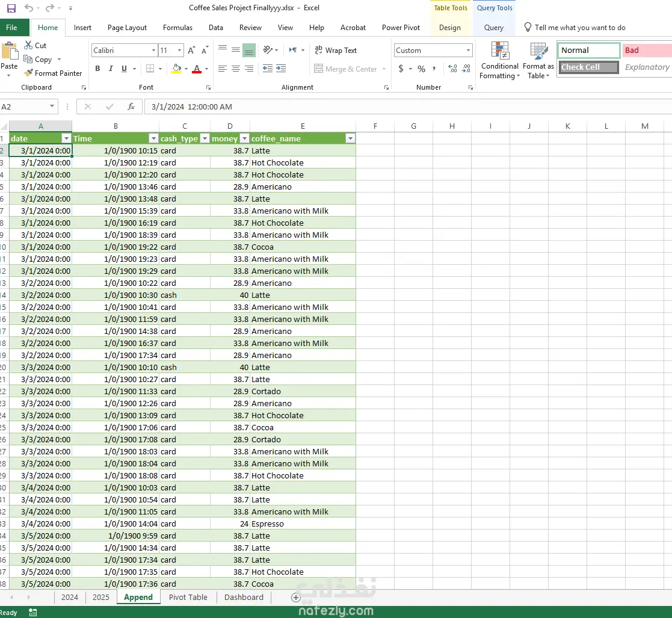Screen dimensions: 672x618
Task: Click the Redo arrow icon
Action: [x=50, y=8]
